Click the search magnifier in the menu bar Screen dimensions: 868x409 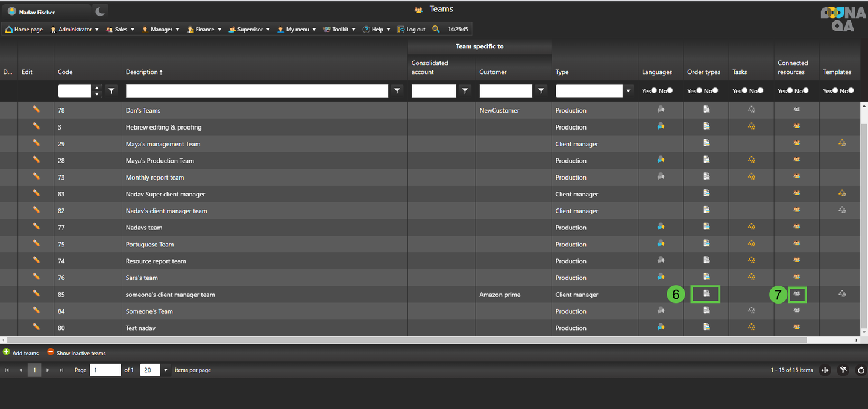tap(436, 29)
